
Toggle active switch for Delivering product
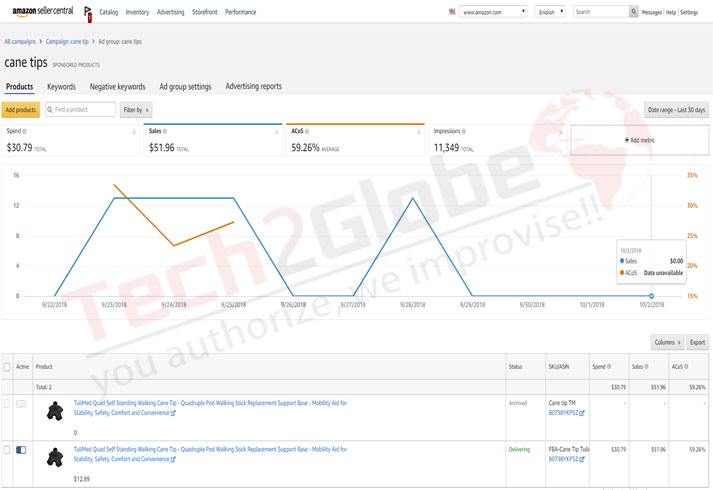point(22,451)
